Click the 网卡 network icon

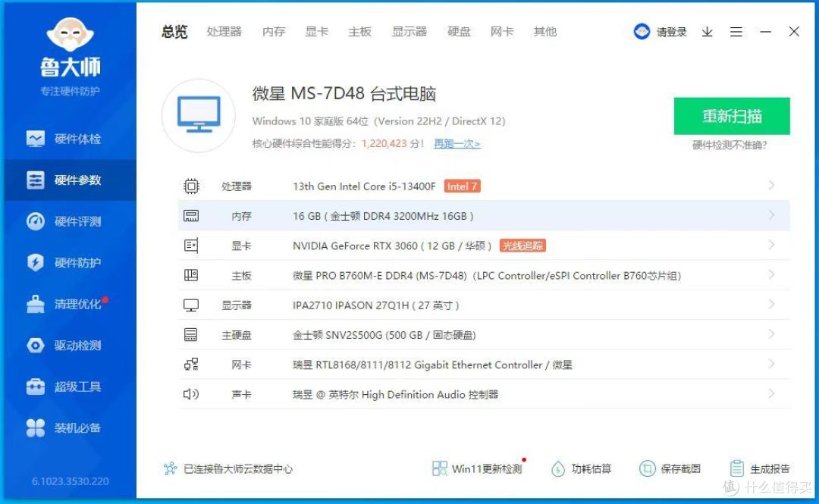[191, 365]
